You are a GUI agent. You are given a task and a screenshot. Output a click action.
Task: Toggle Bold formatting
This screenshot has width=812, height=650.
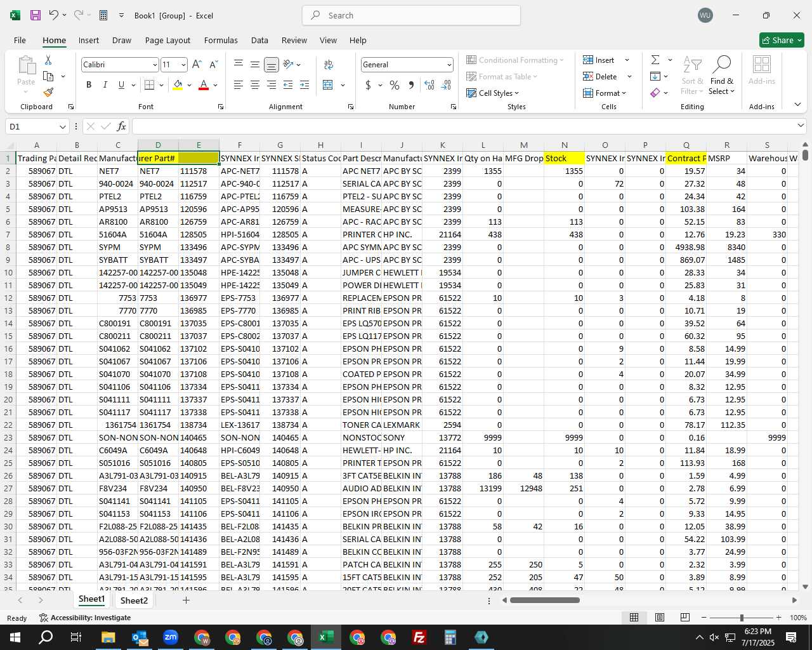coord(89,84)
